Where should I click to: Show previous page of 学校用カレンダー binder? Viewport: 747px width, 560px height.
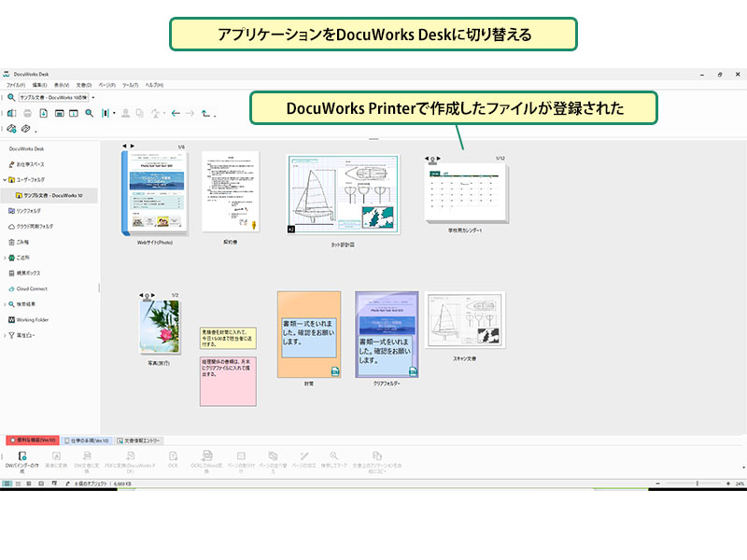[427, 158]
